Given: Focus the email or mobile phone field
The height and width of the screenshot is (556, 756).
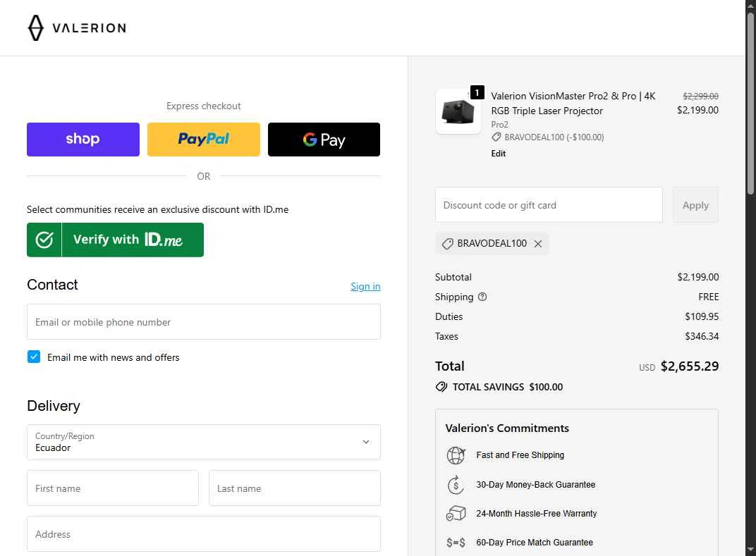Looking at the screenshot, I should [204, 322].
